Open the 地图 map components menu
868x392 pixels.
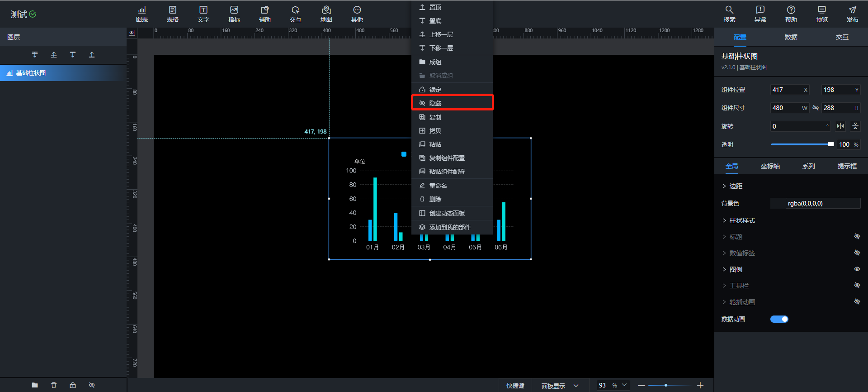click(326, 14)
